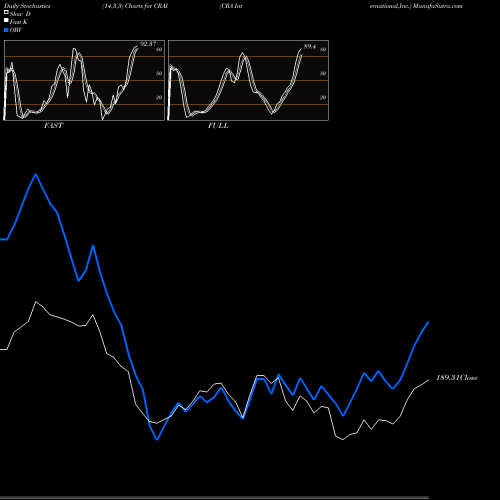Screen dimensions: 500x500
Task: Click the MunafaSutra.com watermark text
Action: 437,6
